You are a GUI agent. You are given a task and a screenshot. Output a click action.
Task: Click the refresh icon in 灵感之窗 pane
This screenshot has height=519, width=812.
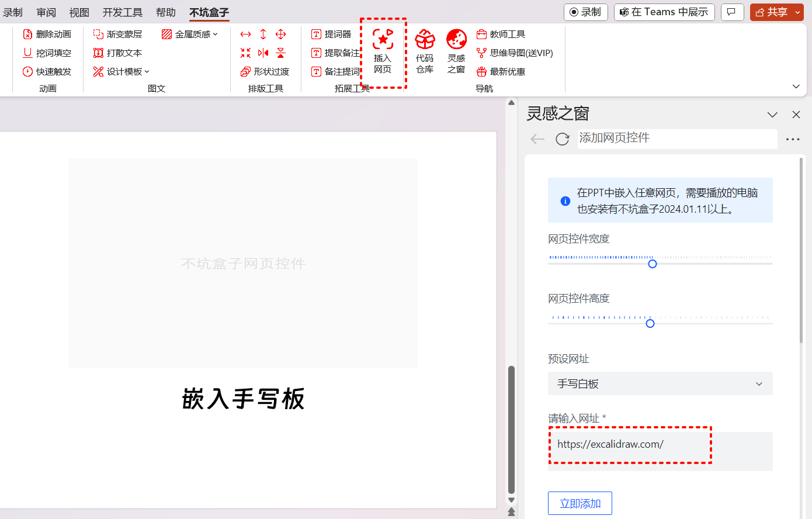tap(563, 139)
